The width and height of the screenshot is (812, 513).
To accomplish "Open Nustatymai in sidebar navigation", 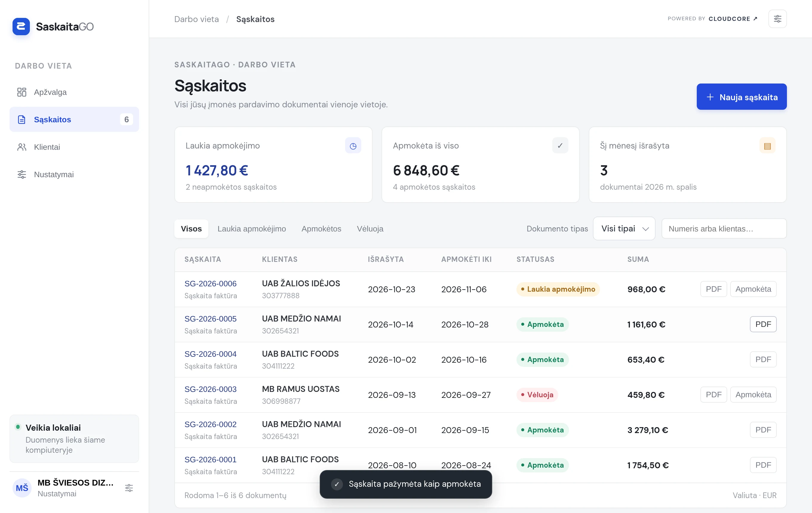I will 74,174.
